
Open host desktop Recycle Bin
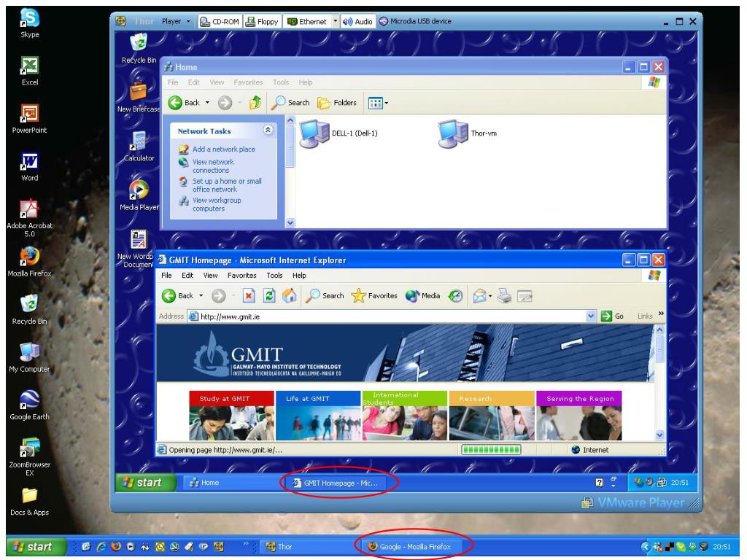(29, 309)
